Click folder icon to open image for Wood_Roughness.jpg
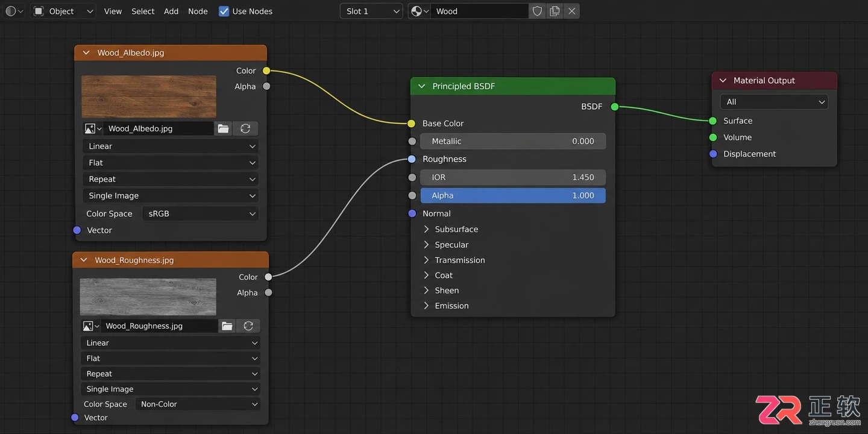 227,326
